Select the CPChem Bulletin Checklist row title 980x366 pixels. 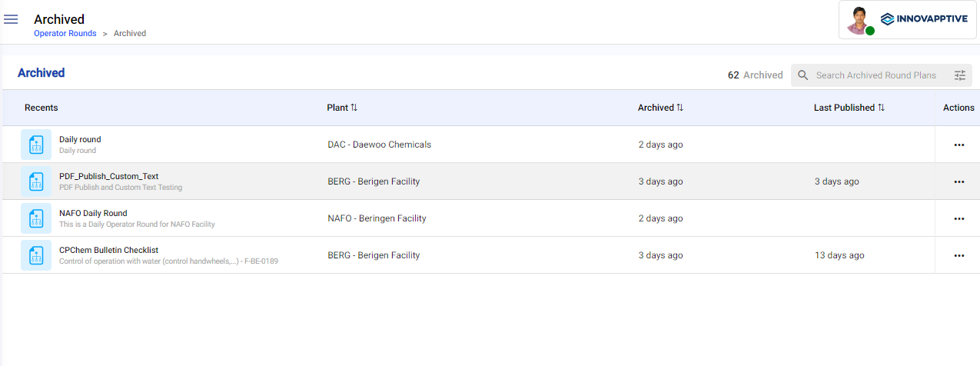click(108, 250)
